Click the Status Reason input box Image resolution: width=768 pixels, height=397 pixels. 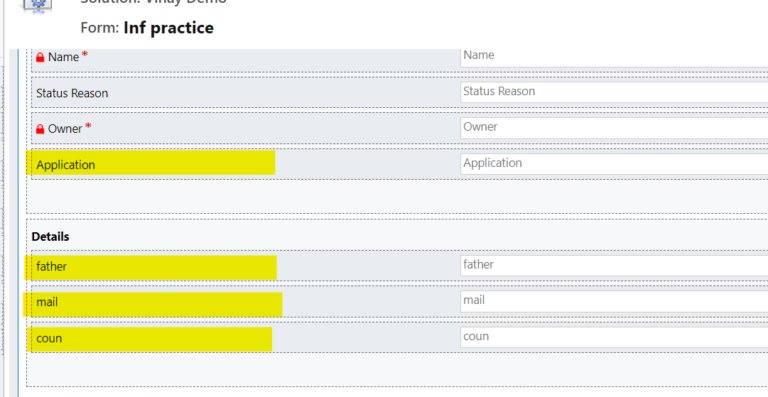pos(614,93)
